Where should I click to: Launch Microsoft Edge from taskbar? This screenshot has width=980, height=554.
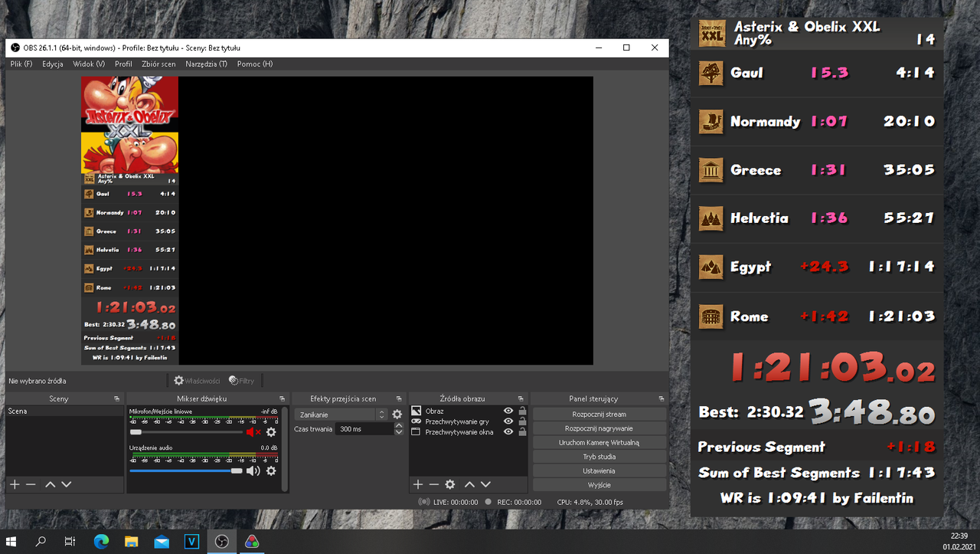[101, 542]
